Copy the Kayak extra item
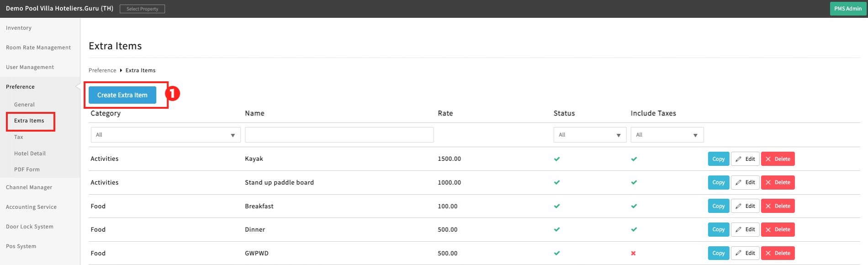Screen dimensions: 868x265 coord(718,159)
